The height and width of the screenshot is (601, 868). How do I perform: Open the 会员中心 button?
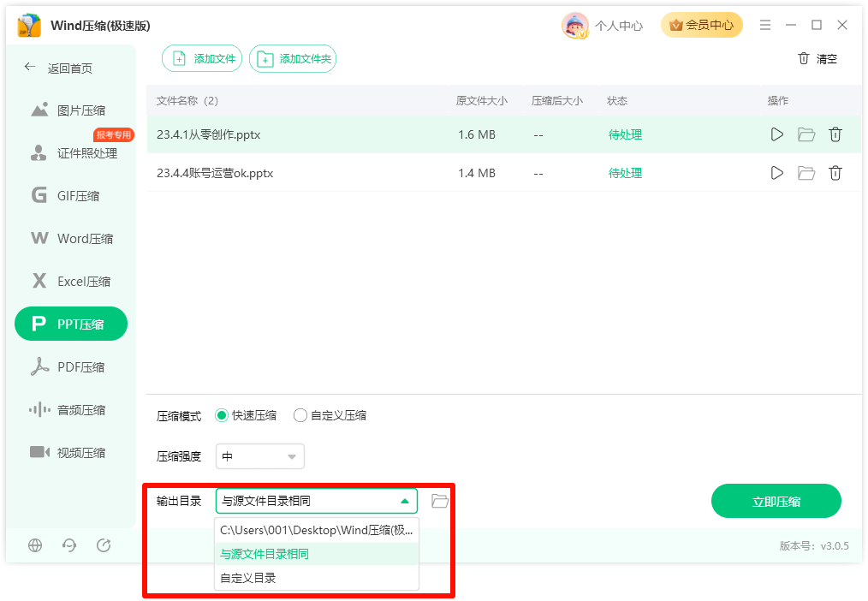click(701, 25)
